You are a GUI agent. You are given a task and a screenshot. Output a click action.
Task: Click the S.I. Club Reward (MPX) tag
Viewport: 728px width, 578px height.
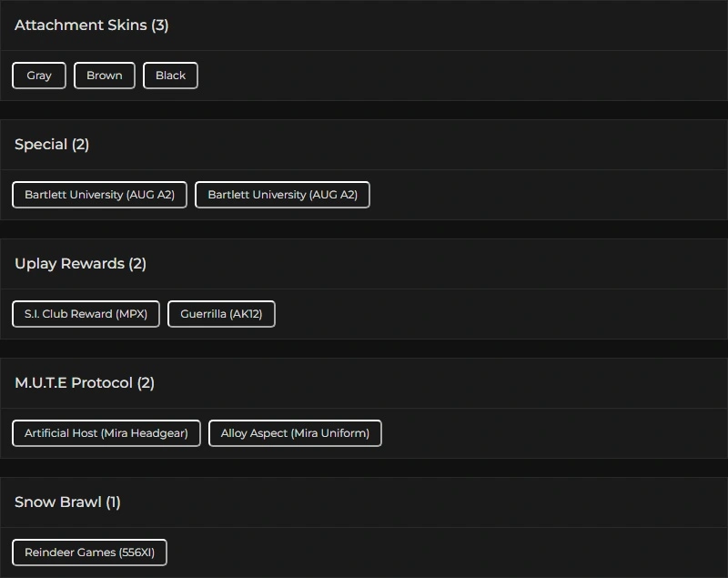click(x=86, y=314)
